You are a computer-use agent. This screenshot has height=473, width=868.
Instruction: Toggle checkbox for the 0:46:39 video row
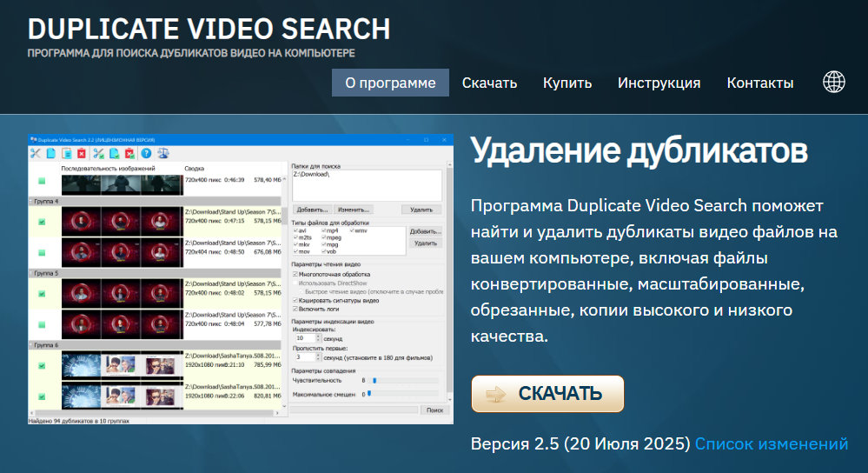point(42,181)
